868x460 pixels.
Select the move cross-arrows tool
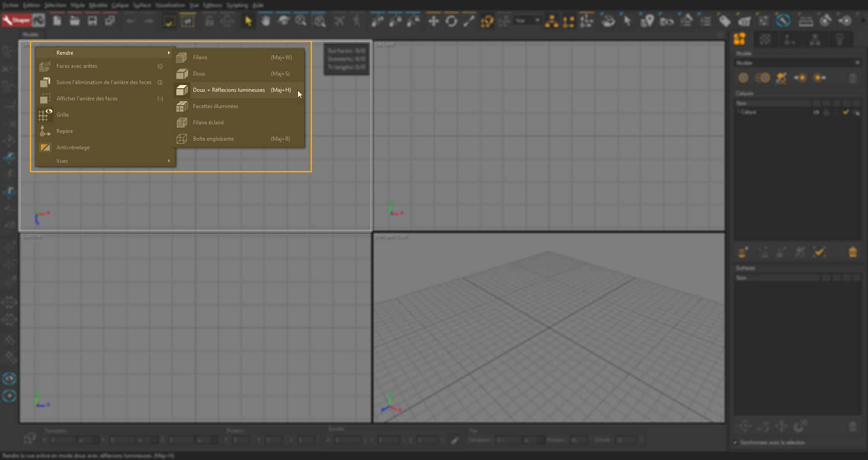434,21
